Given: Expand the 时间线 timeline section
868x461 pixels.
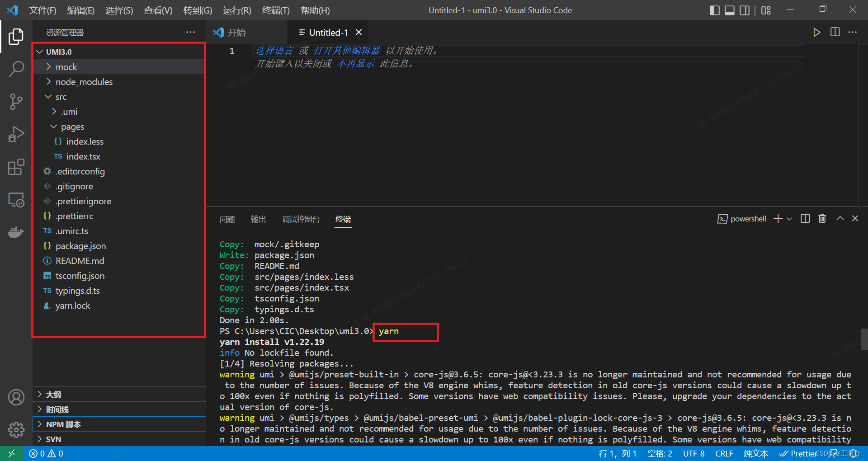Looking at the screenshot, I should point(119,409).
